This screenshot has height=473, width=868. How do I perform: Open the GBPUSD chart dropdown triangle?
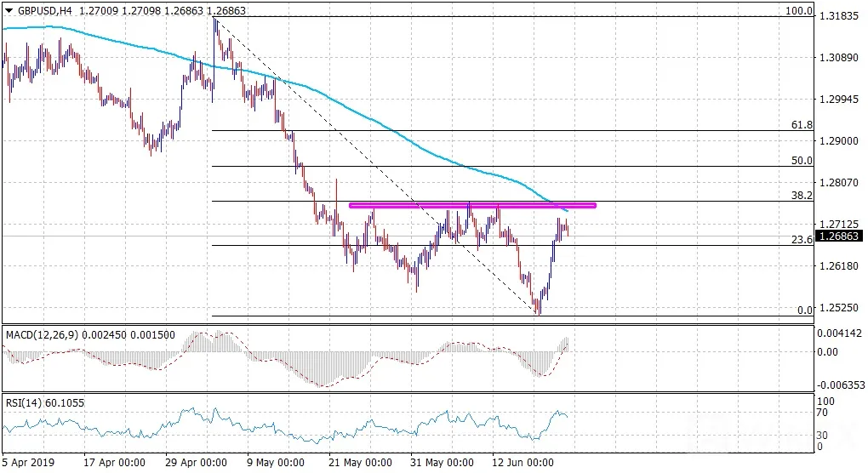click(9, 10)
